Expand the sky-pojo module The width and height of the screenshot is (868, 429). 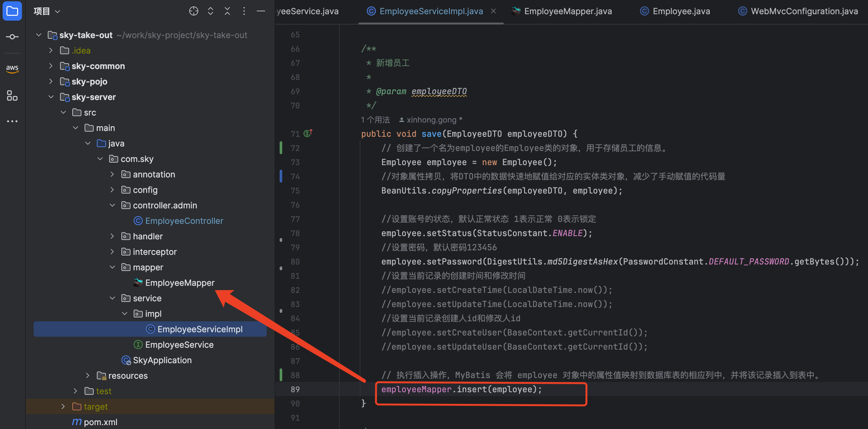tap(51, 81)
